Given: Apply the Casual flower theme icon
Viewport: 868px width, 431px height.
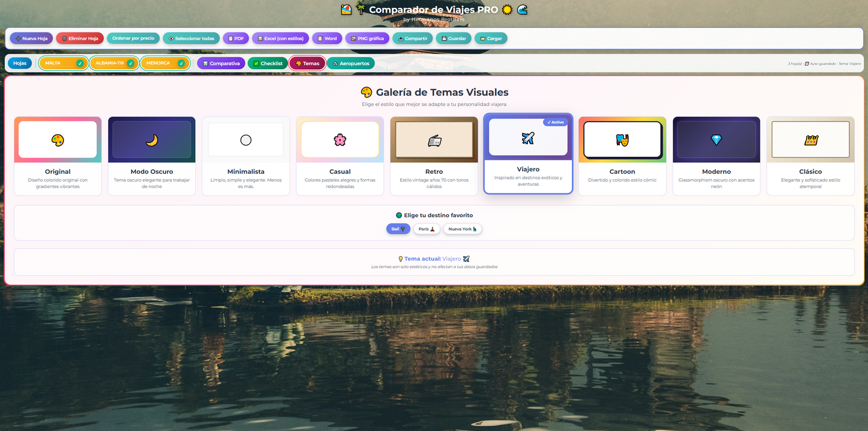Looking at the screenshot, I should point(340,140).
